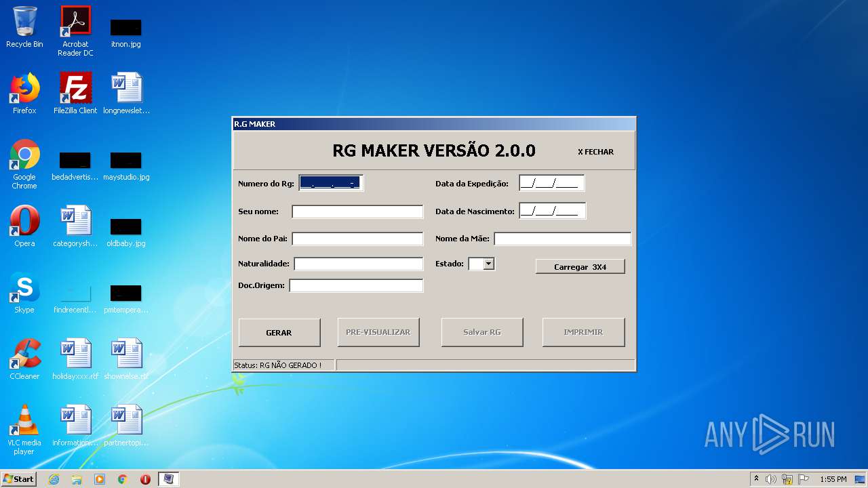Viewport: 868px width, 488px height.
Task: Click the GERAR button
Action: [x=279, y=332]
